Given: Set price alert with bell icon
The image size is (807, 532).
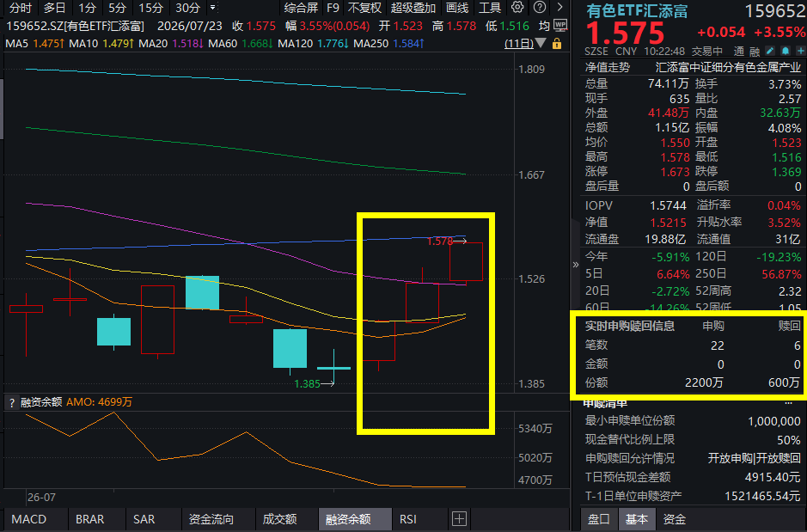Looking at the screenshot, I should click(786, 51).
